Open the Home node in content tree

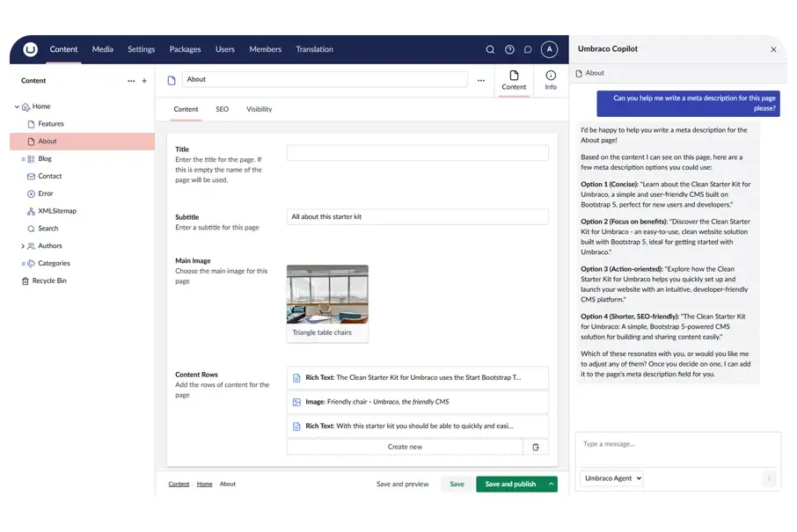pyautogui.click(x=41, y=106)
